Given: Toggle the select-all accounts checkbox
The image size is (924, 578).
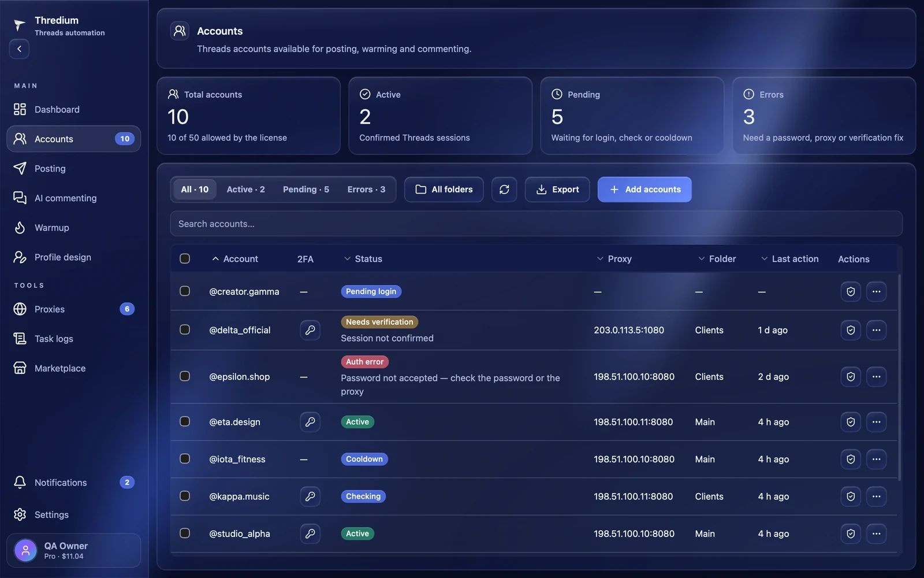Looking at the screenshot, I should pos(185,258).
